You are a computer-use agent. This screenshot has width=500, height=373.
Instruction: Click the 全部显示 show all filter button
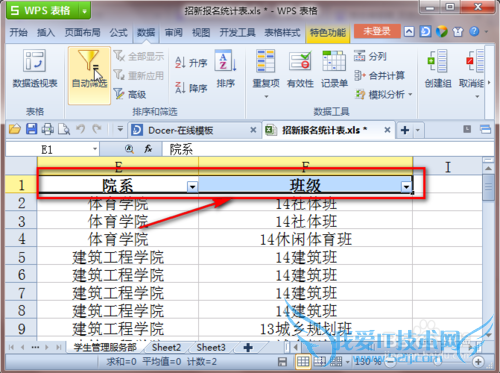pyautogui.click(x=139, y=56)
